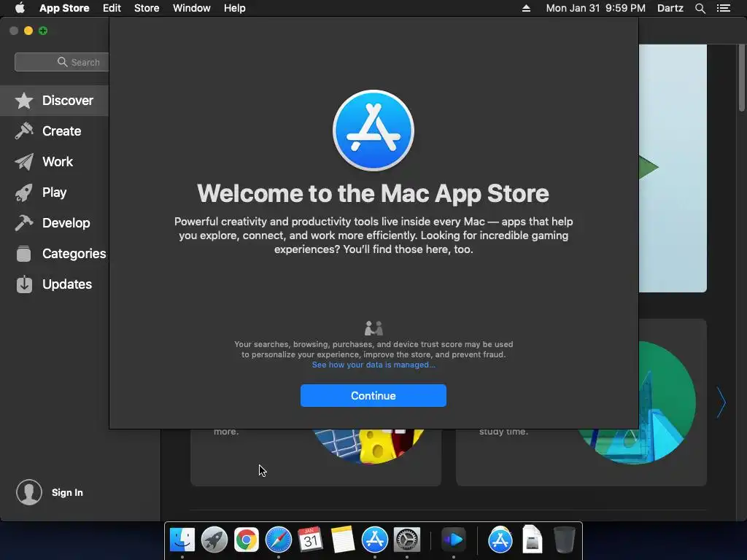Open the Create paintbrush icon
This screenshot has width=747, height=560.
point(24,131)
